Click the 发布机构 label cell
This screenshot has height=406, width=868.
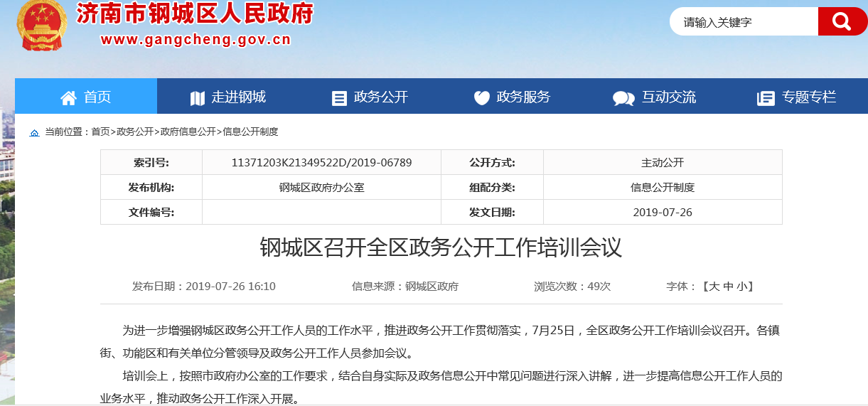click(x=151, y=188)
